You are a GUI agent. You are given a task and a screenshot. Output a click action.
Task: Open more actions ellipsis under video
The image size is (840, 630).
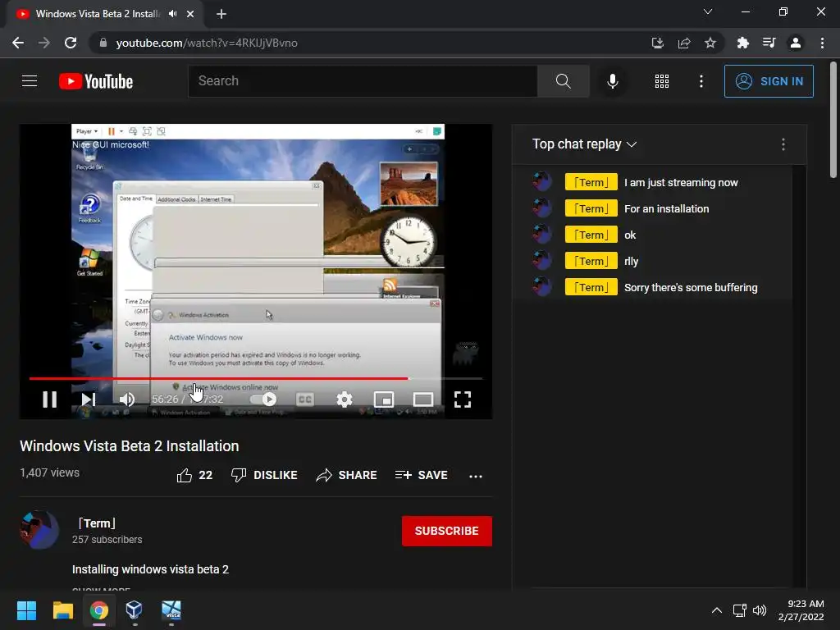coord(476,476)
